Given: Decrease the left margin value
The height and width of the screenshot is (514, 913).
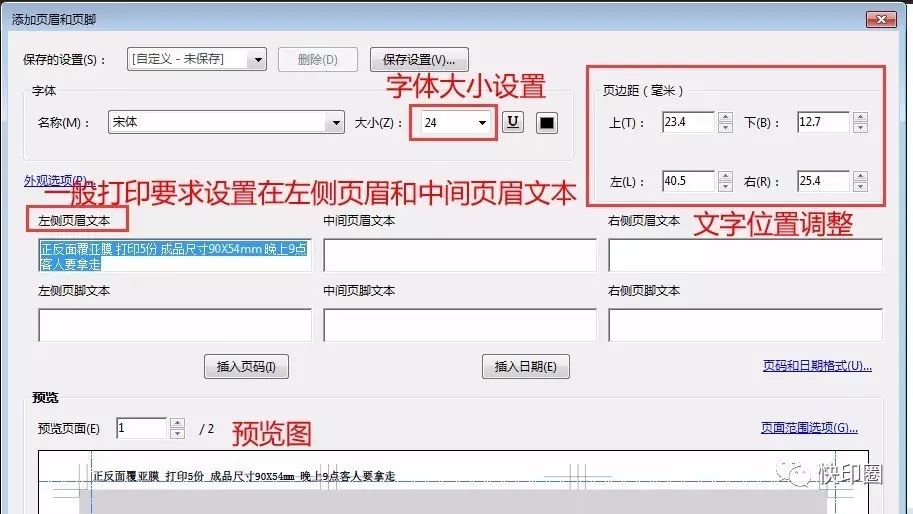Looking at the screenshot, I should 725,186.
